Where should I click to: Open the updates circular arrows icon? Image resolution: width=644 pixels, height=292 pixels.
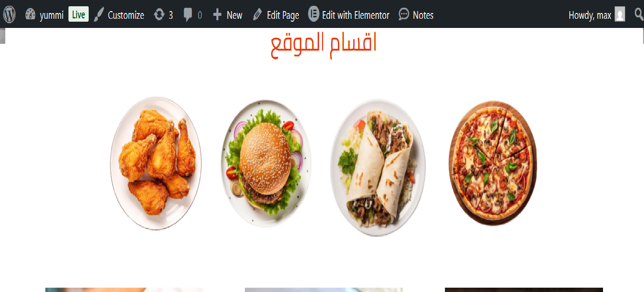[x=159, y=15]
